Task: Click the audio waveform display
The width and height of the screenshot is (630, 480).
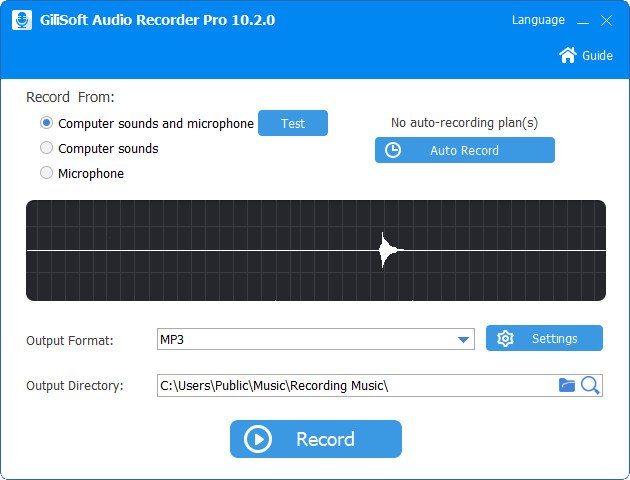Action: click(x=315, y=250)
